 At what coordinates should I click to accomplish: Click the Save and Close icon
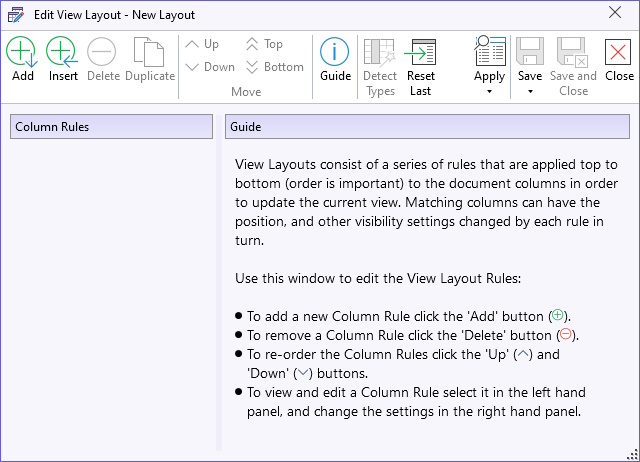click(x=572, y=52)
